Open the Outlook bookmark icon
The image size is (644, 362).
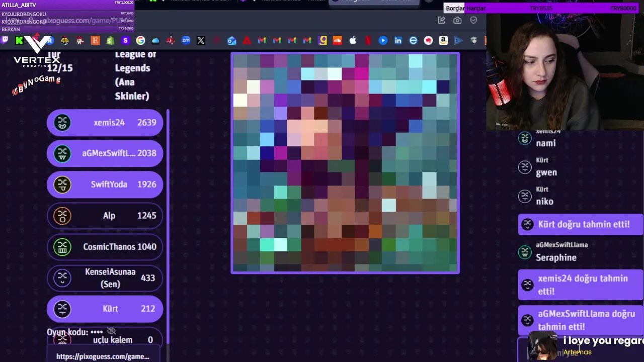click(x=231, y=40)
